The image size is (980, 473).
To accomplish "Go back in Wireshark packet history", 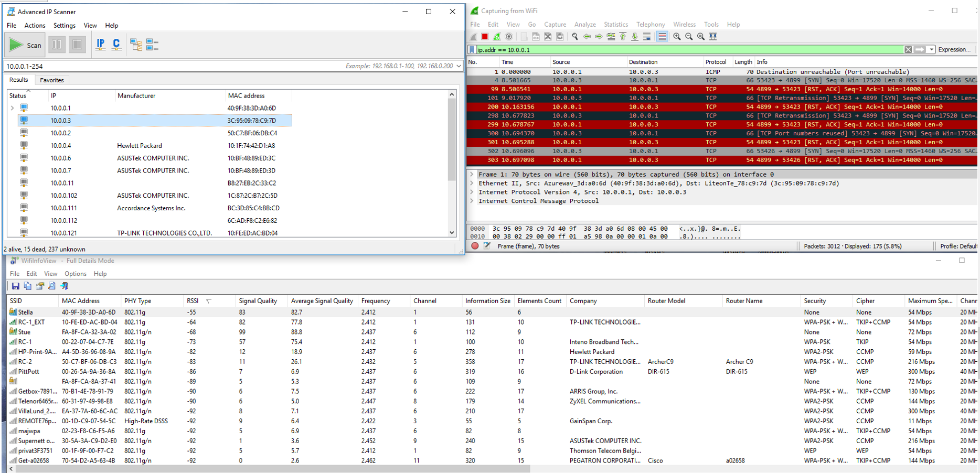I will 587,37.
